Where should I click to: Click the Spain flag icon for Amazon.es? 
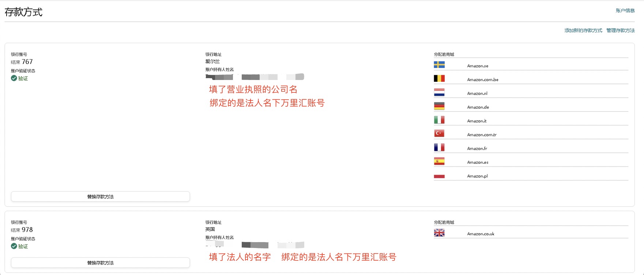coord(439,161)
